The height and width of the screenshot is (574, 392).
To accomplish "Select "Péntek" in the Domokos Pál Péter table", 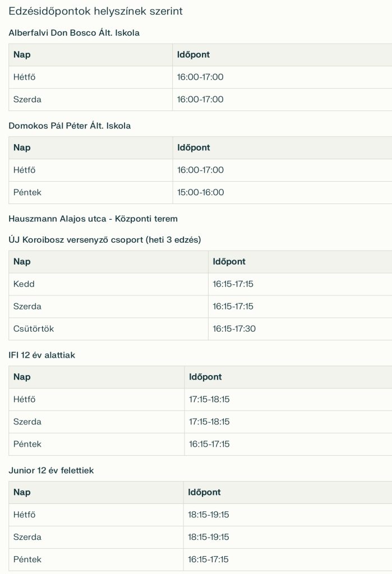I will (x=27, y=192).
